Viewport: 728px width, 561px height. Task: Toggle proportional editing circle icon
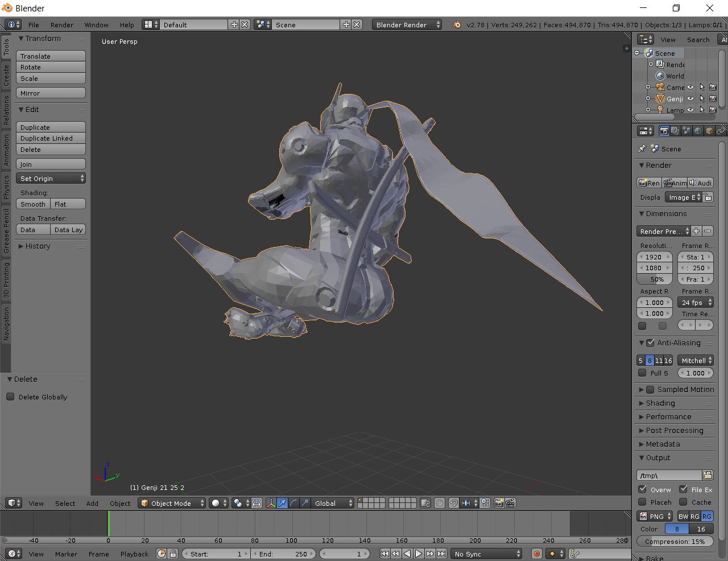pyautogui.click(x=440, y=503)
